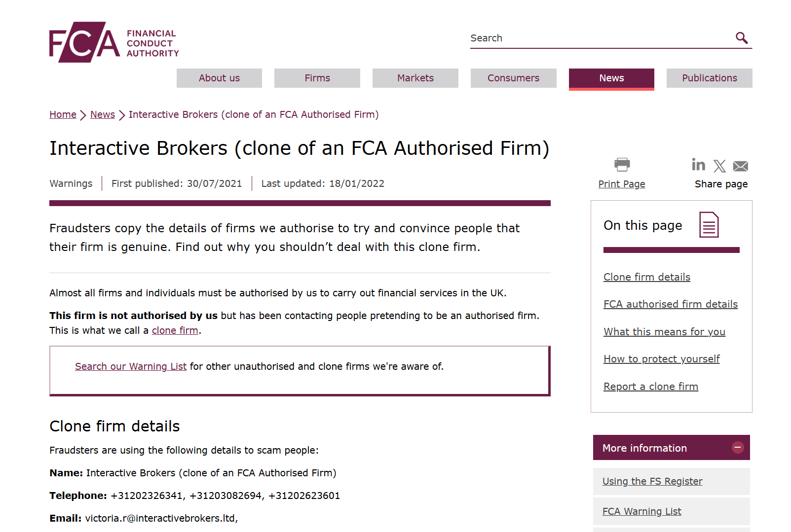Click the Print Page link

pyautogui.click(x=622, y=184)
